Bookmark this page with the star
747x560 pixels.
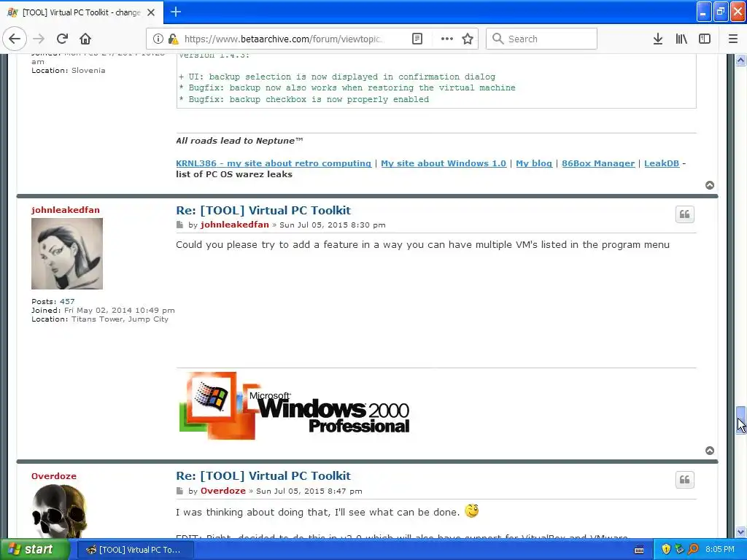[468, 39]
